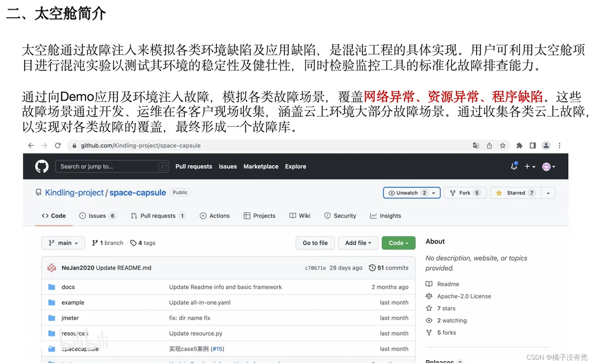This screenshot has width=593, height=364.
Task: Click the browser back arrow
Action: coord(31,146)
